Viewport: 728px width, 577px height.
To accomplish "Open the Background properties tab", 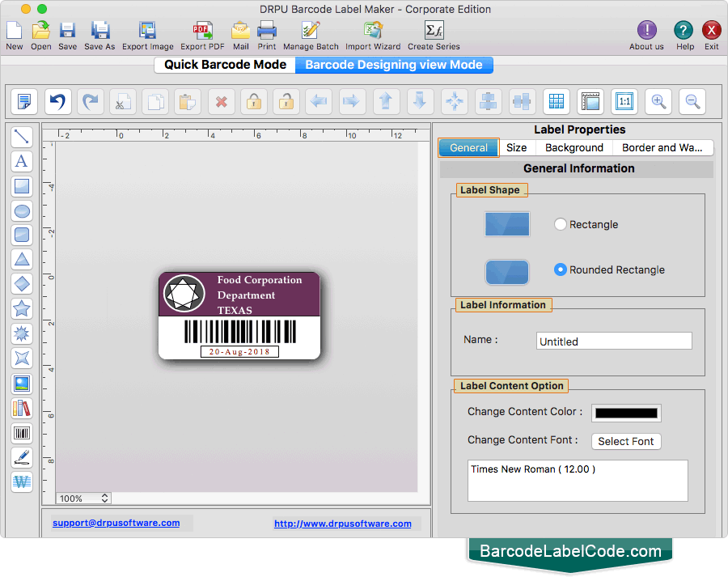I will pos(574,148).
